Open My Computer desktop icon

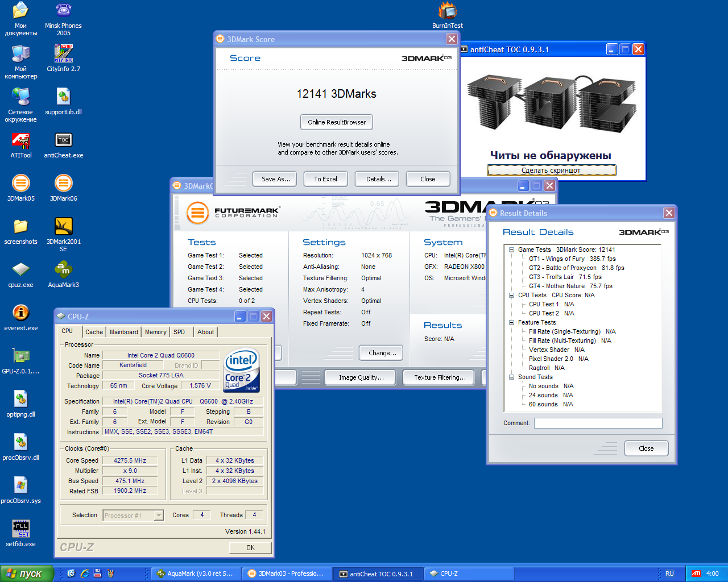[21, 61]
